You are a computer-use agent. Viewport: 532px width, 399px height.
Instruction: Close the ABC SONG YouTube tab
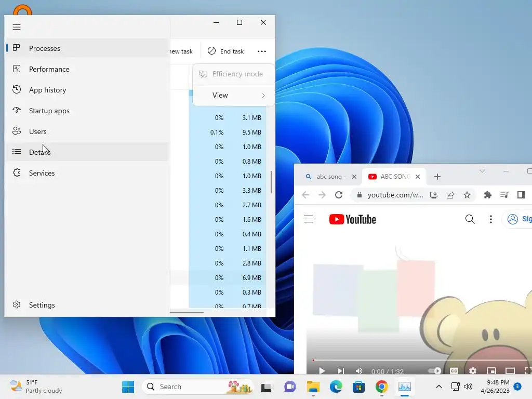(418, 177)
